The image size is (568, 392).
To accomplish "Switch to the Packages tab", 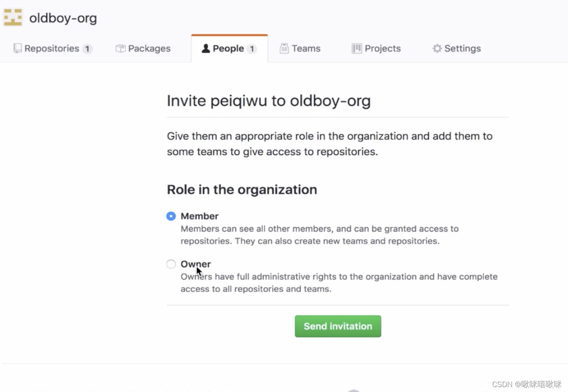I will [x=143, y=48].
